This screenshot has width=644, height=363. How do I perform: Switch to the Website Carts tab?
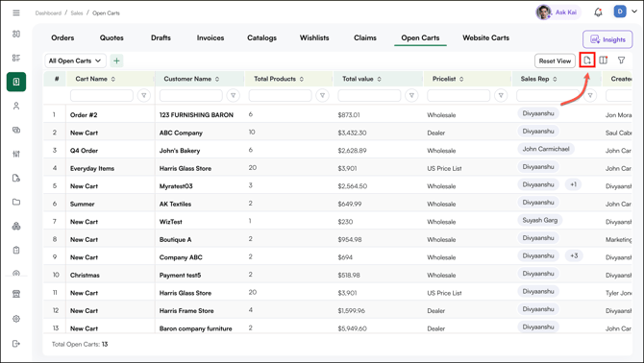click(485, 37)
